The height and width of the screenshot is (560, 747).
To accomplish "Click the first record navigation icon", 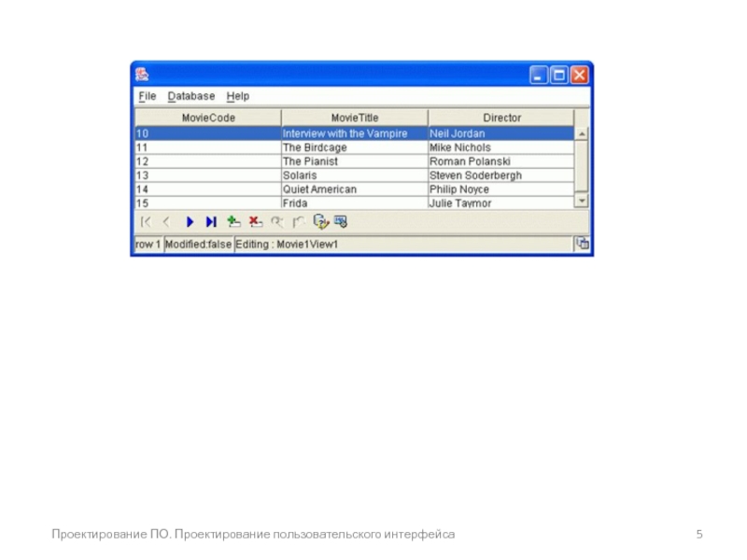I will coord(146,222).
